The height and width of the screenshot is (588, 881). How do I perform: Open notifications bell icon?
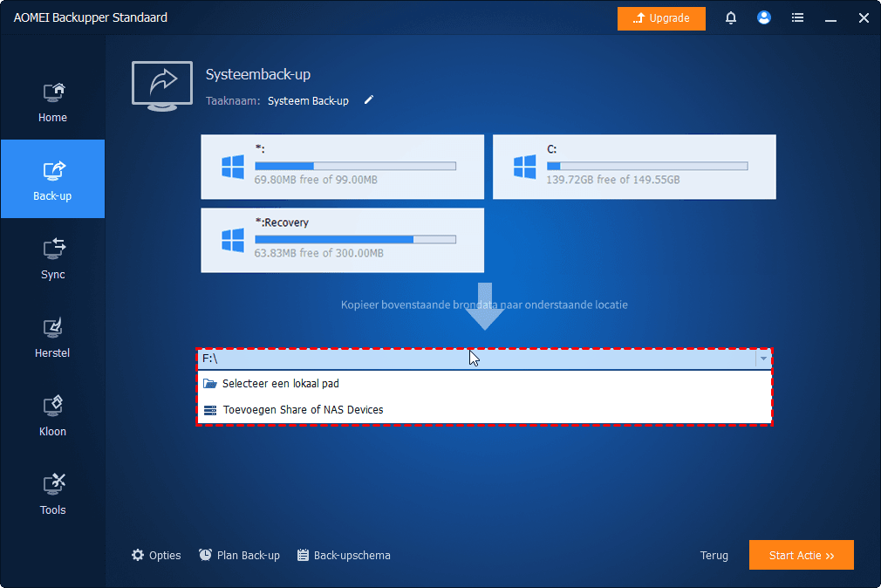(x=730, y=18)
